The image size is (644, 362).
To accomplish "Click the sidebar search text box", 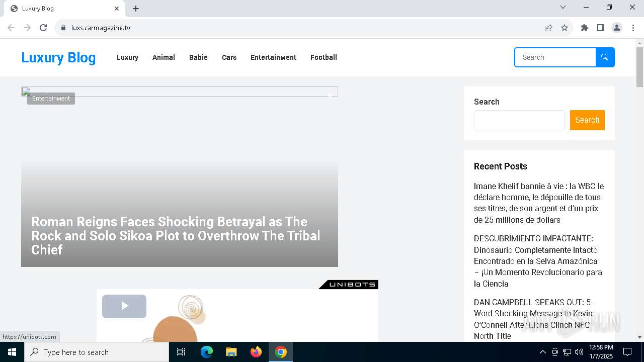I will tap(519, 120).
